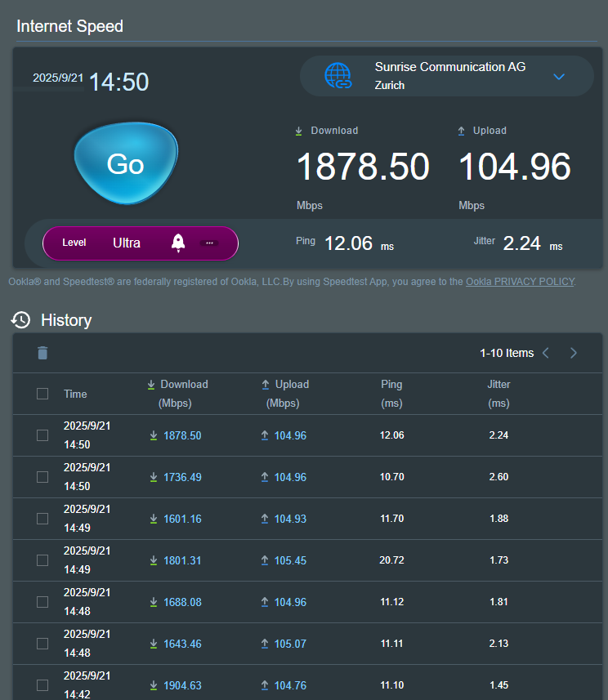Viewport: 608px width, 700px height.
Task: Toggle the select-all checkbox in table header
Action: pos(42,394)
